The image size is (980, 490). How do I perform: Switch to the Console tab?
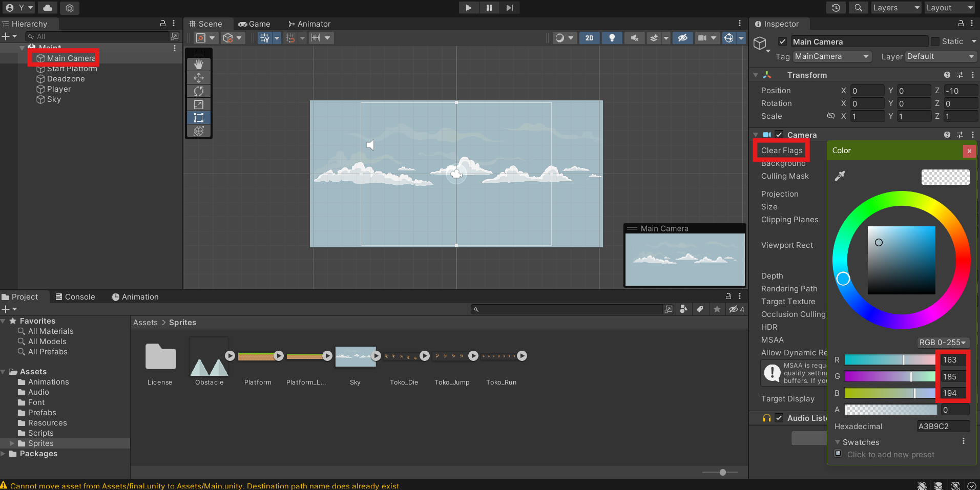75,297
